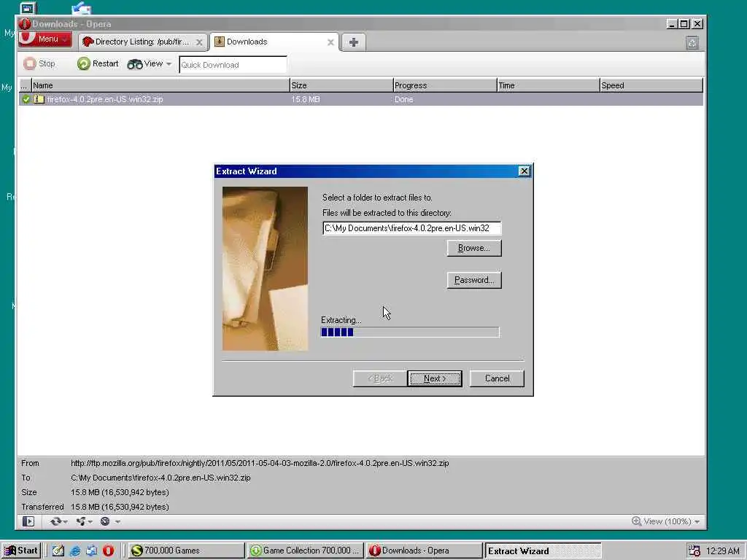This screenshot has height=560, width=747.
Task: Switch to Game Collection 700,000 taskbar window
Action: point(305,551)
